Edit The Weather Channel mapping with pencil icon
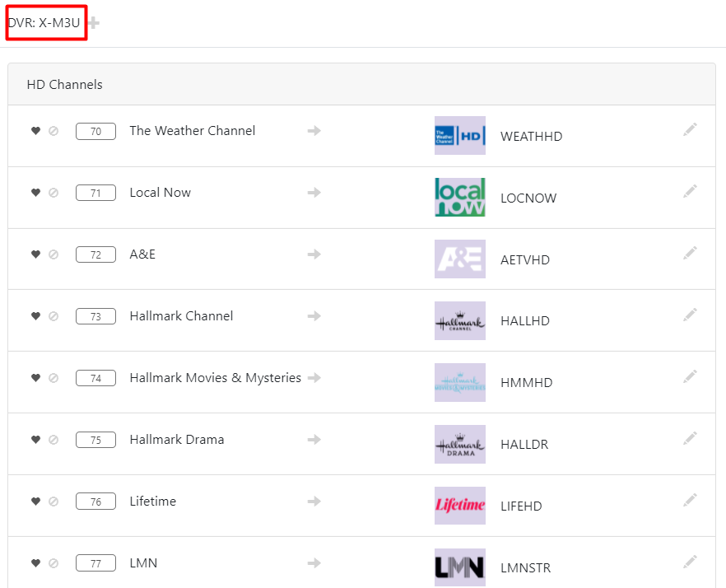The height and width of the screenshot is (588, 726). pyautogui.click(x=690, y=129)
